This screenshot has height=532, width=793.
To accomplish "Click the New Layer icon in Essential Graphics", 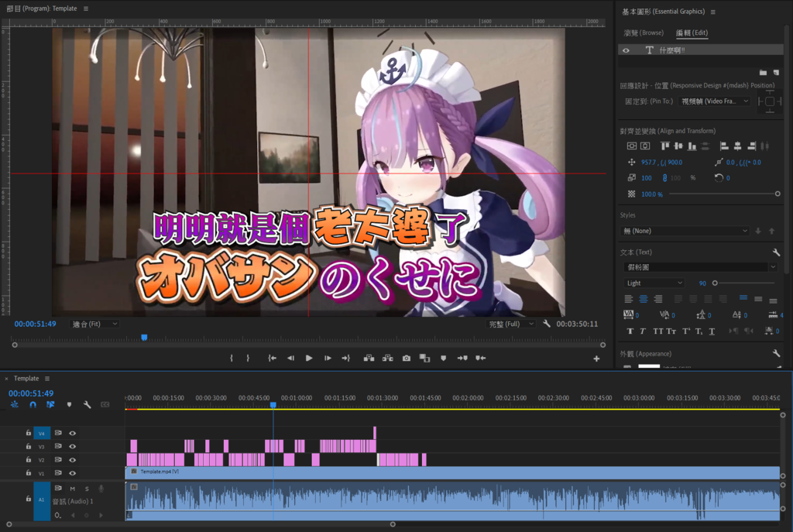I will coord(776,73).
